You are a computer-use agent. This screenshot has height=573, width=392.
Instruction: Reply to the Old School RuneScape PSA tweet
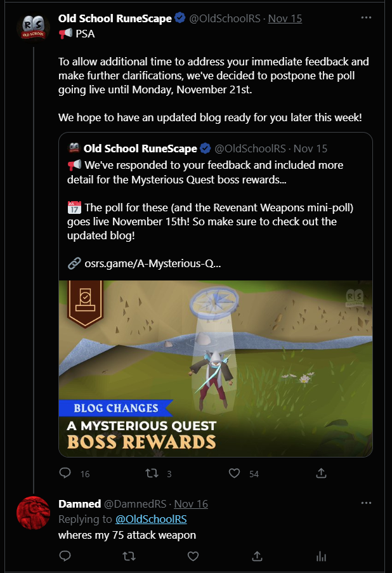[65, 473]
